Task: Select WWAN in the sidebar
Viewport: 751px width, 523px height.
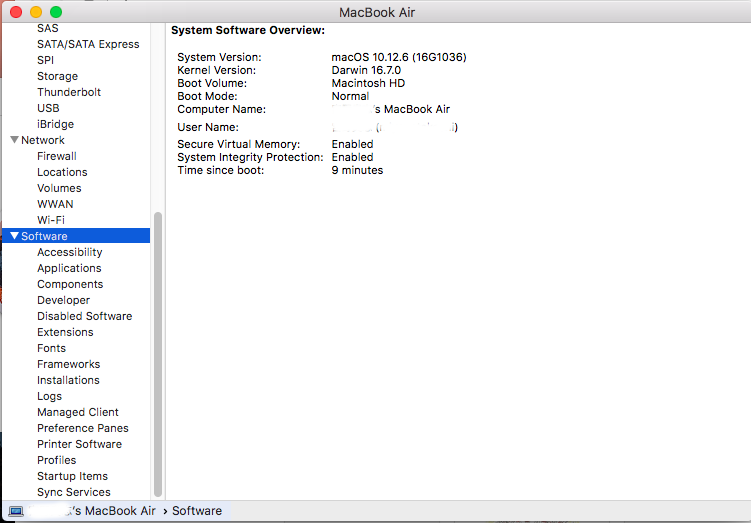Action: coord(55,204)
